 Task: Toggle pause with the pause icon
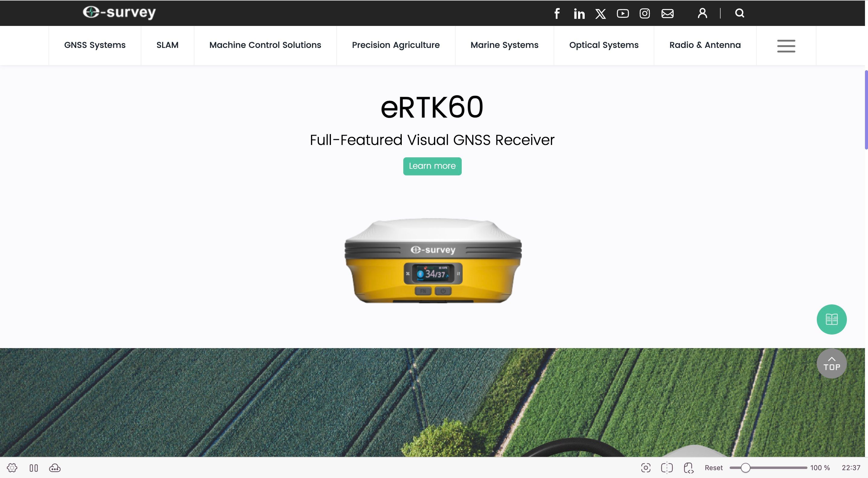[x=34, y=468]
